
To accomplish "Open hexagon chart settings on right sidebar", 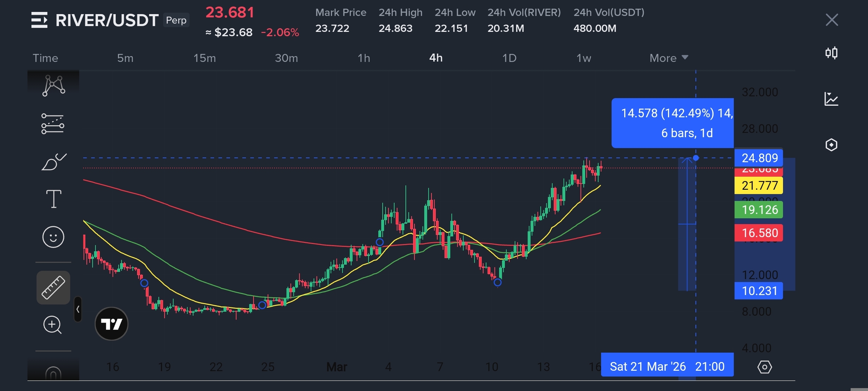I will point(831,145).
